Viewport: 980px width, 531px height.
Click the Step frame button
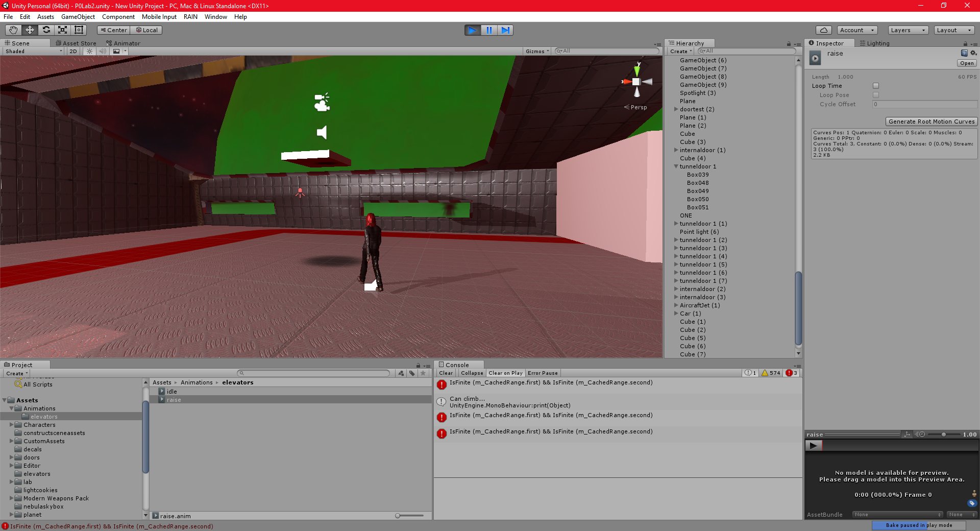point(505,30)
